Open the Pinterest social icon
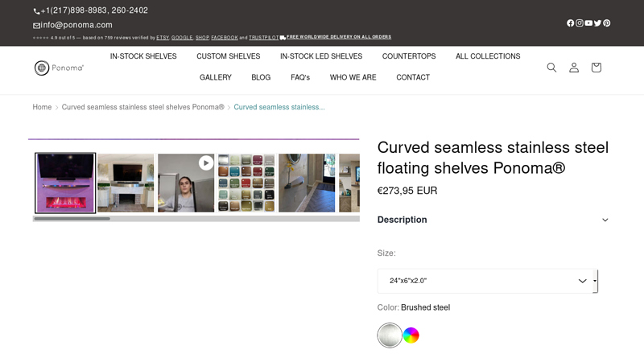The height and width of the screenshot is (362, 644). click(607, 23)
